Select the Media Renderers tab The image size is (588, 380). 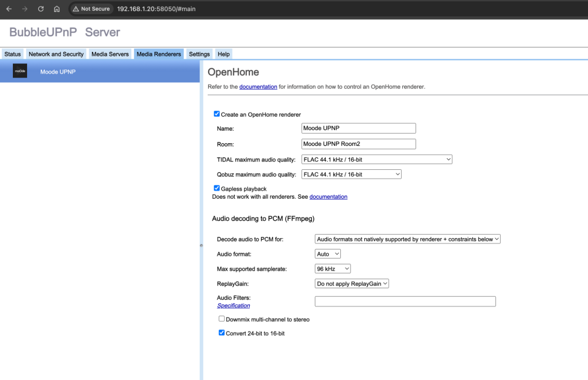[159, 54]
